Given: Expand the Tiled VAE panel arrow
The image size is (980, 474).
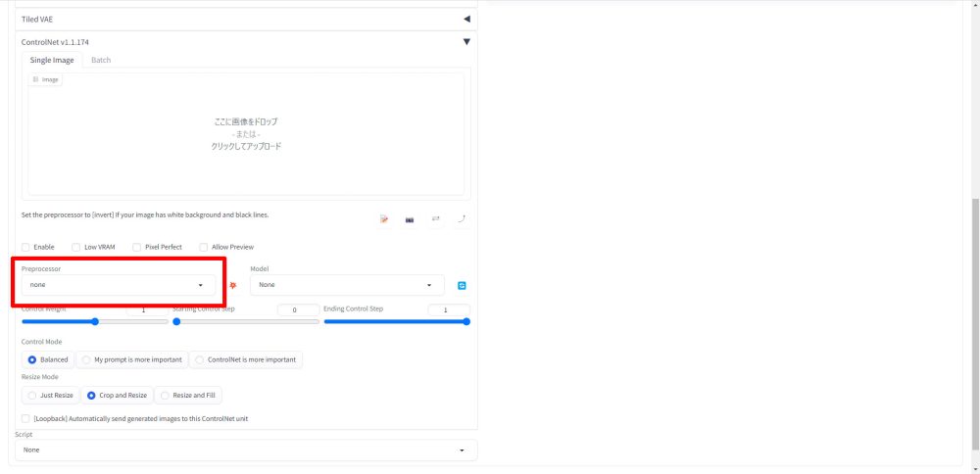Looking at the screenshot, I should [466, 19].
